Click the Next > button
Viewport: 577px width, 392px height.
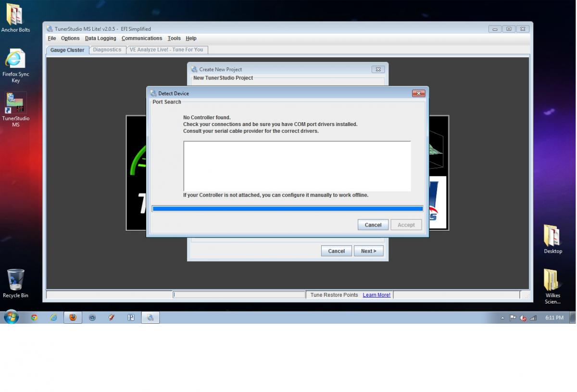point(369,251)
